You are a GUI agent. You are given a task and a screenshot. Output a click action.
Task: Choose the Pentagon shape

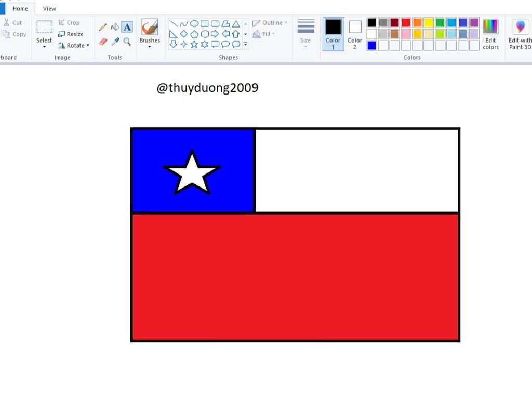coord(194,34)
